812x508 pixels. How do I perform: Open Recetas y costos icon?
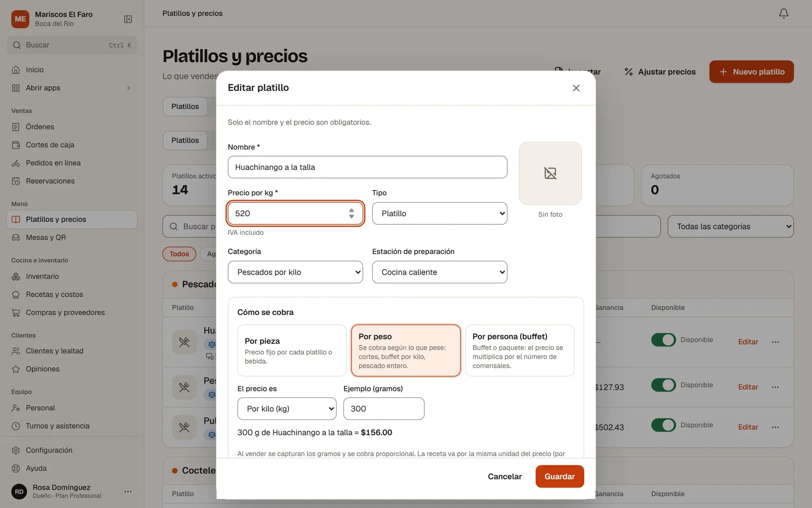[16, 294]
